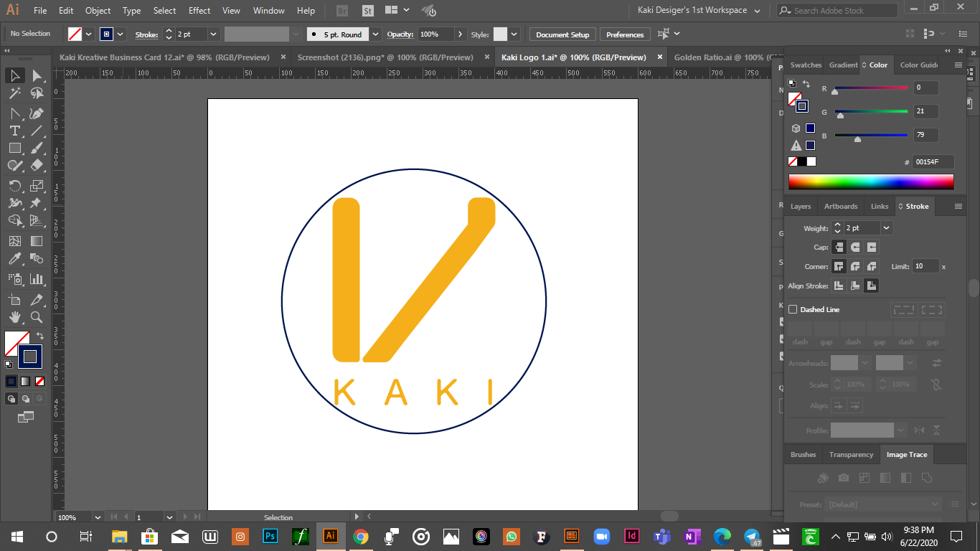Click the Document Setup button
Screen dimensions: 980x551
tap(562, 34)
